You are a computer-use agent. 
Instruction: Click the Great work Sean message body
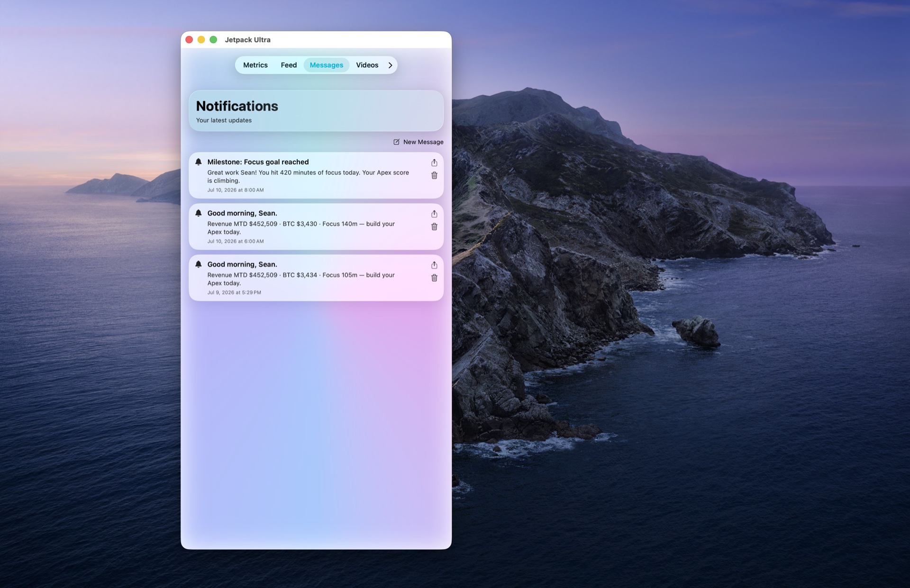coord(308,176)
